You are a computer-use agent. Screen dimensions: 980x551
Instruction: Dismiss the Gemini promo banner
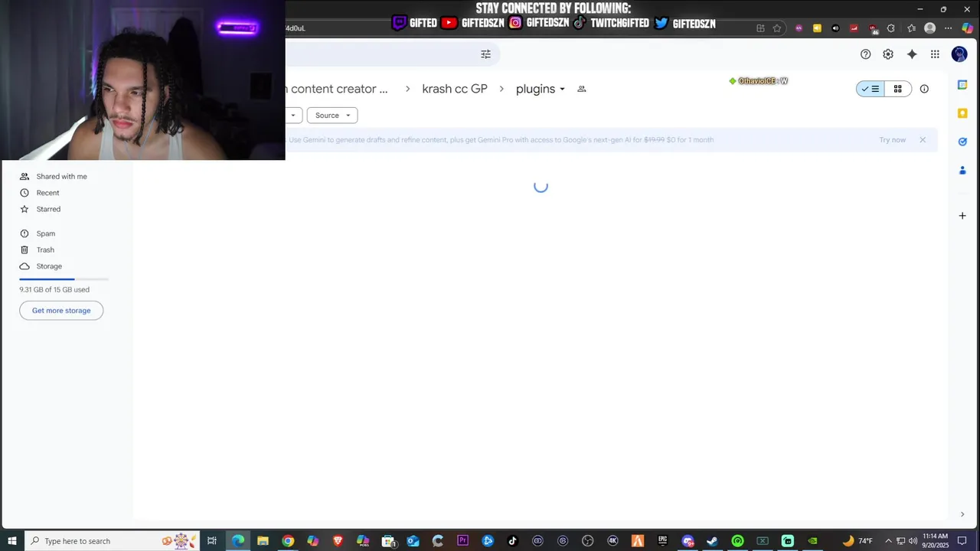923,140
